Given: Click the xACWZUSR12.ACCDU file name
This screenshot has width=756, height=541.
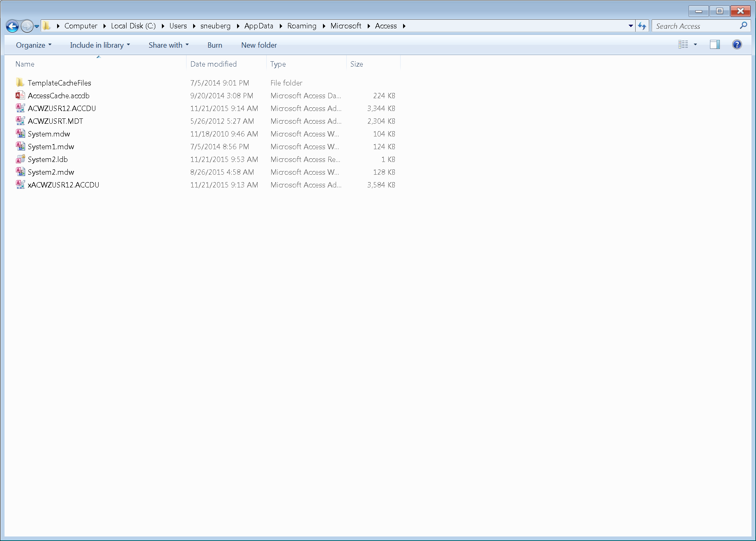Looking at the screenshot, I should [x=64, y=185].
